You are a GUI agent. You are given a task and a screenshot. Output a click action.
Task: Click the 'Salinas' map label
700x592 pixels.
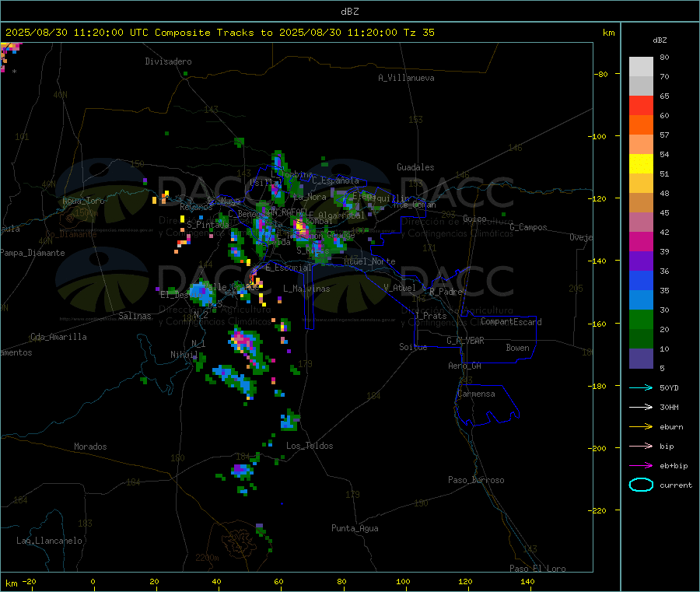(135, 316)
